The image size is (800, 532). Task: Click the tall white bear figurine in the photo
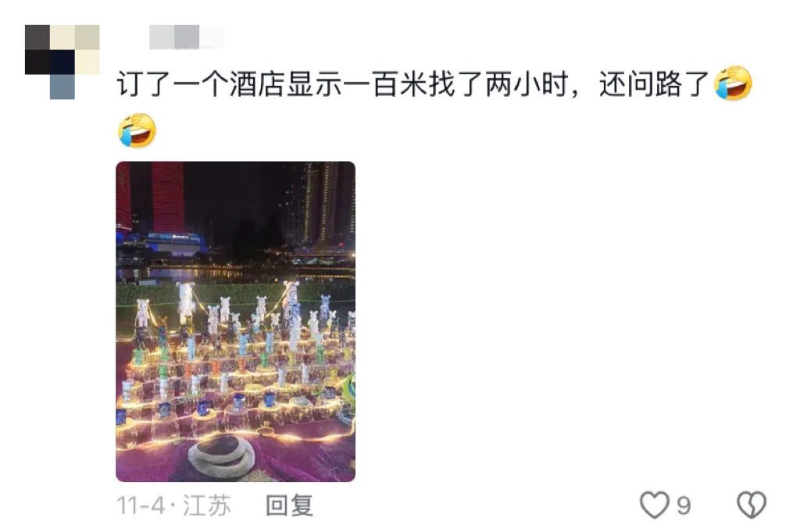coord(186,302)
